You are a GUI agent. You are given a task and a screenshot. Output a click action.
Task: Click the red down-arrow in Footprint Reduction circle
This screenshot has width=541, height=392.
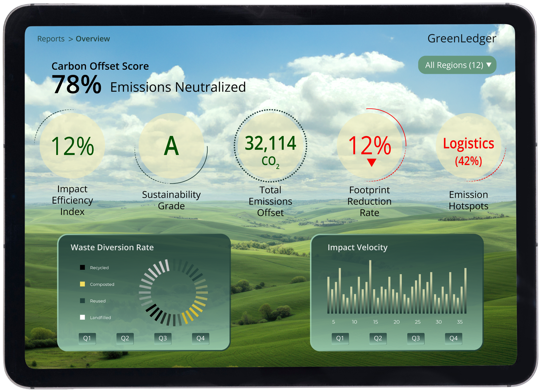point(372,163)
